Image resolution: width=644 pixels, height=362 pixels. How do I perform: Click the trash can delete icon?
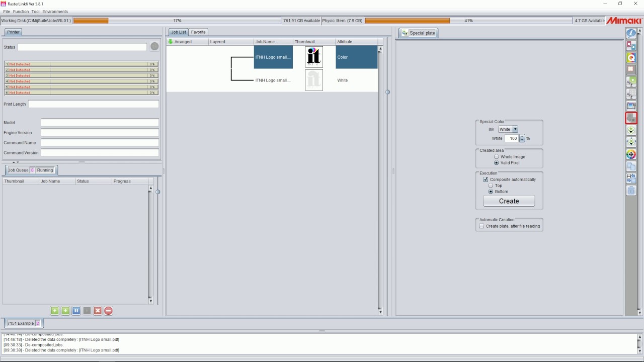[631, 191]
